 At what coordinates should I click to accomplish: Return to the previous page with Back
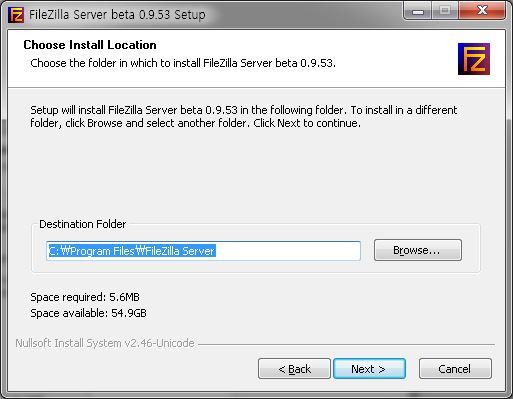point(294,369)
